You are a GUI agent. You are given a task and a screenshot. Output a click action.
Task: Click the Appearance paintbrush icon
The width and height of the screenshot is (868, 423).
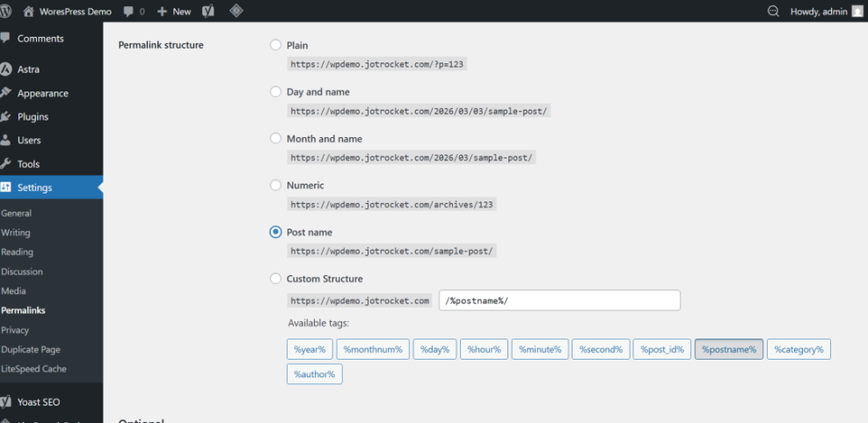[x=5, y=93]
